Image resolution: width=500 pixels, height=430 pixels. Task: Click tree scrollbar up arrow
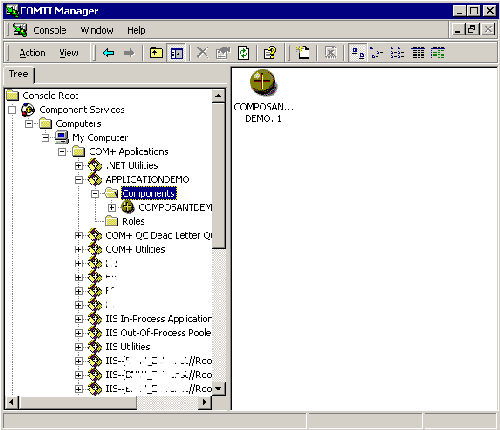point(218,96)
